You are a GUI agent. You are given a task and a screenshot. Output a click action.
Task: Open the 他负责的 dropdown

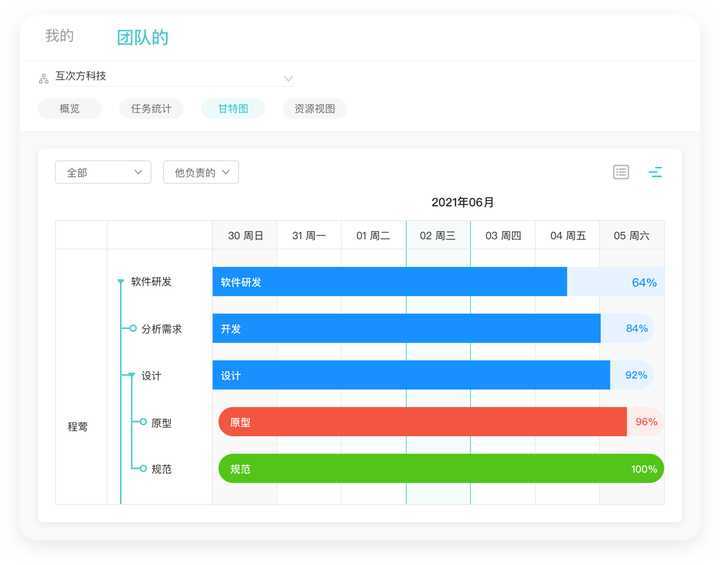click(x=201, y=172)
